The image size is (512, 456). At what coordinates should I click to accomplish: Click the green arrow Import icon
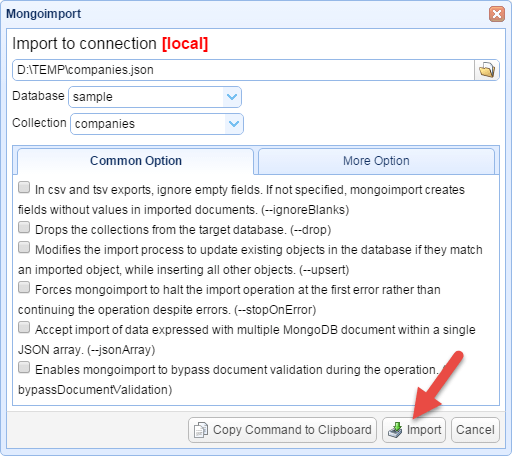pyautogui.click(x=395, y=430)
